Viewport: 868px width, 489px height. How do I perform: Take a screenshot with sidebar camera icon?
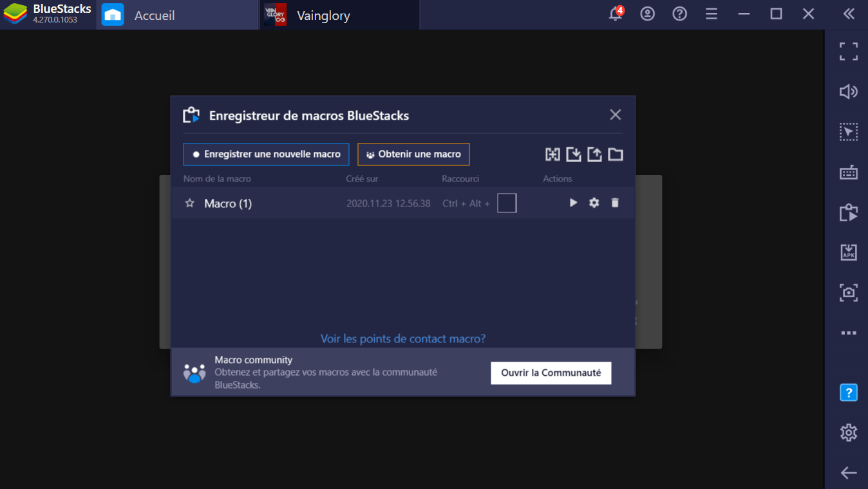pyautogui.click(x=849, y=293)
